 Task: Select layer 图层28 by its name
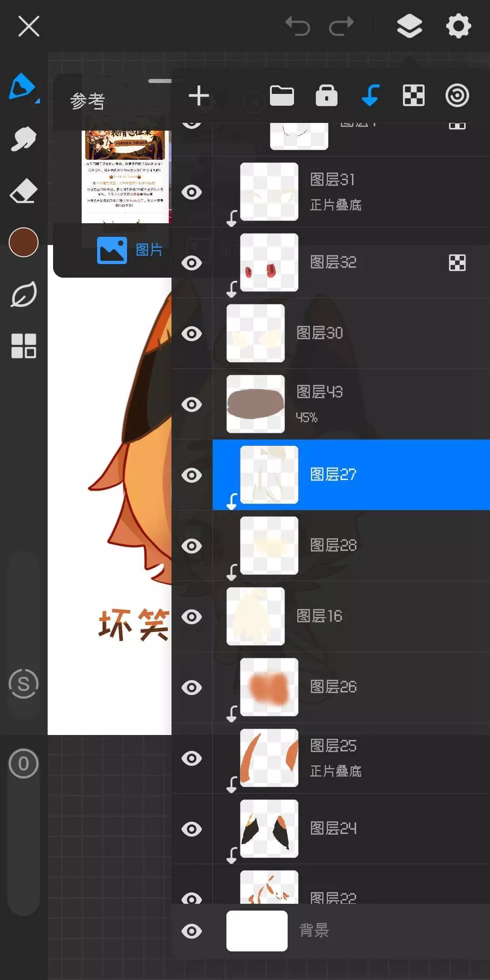pos(333,545)
